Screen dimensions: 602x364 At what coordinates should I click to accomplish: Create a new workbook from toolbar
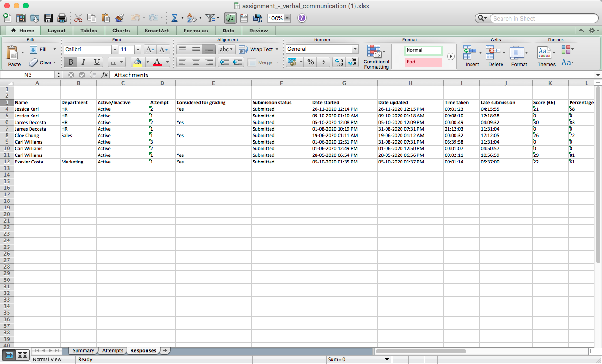coord(8,18)
